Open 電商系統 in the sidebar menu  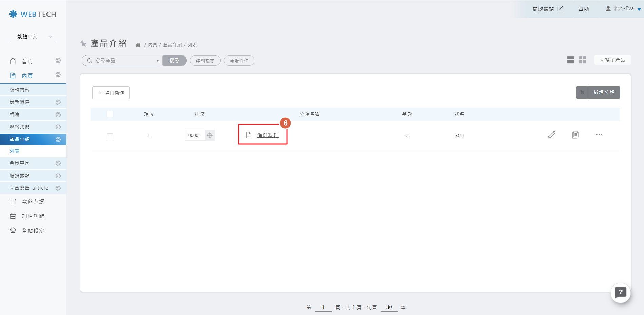click(33, 202)
